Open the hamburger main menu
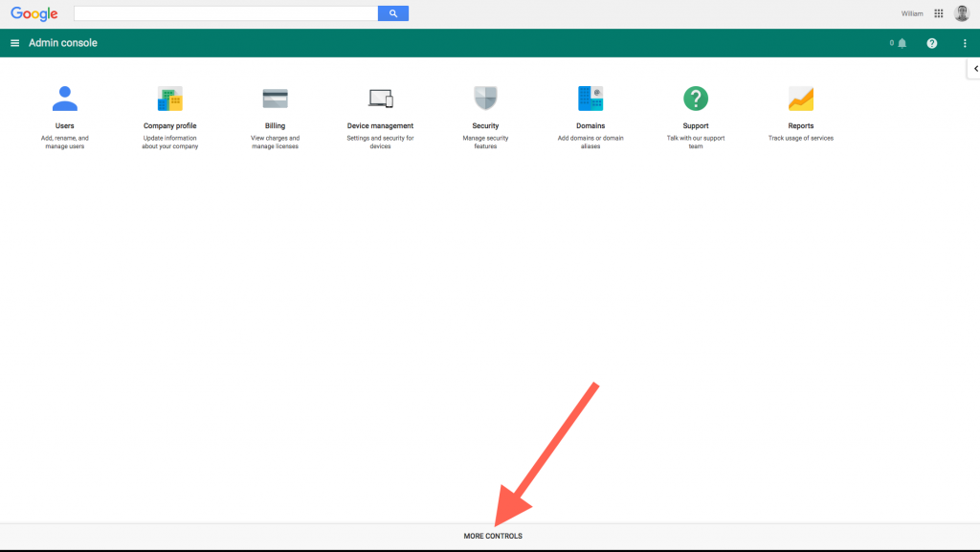980x552 pixels. point(15,43)
